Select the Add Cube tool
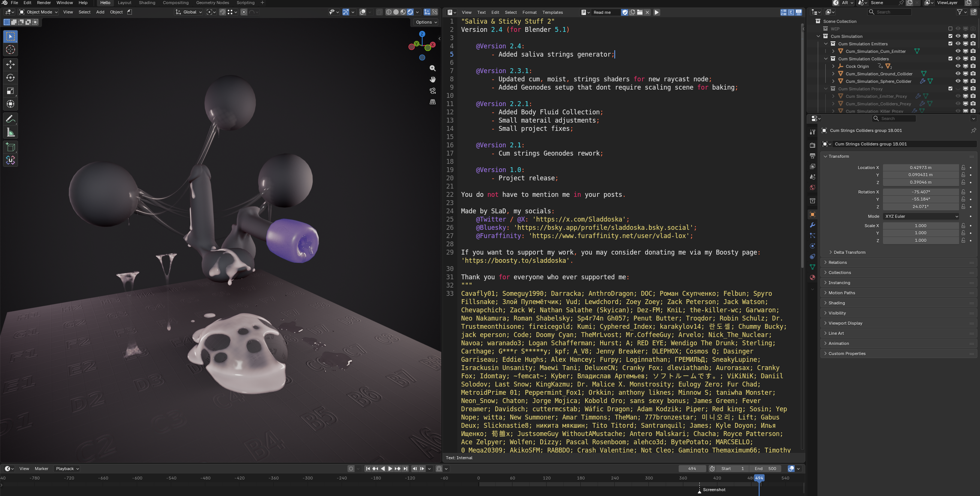 point(10,147)
